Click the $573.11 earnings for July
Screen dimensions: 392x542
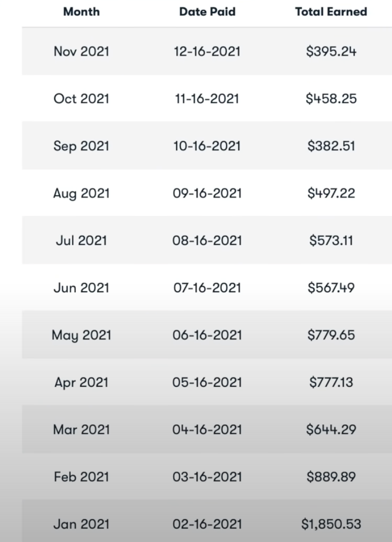pyautogui.click(x=331, y=240)
